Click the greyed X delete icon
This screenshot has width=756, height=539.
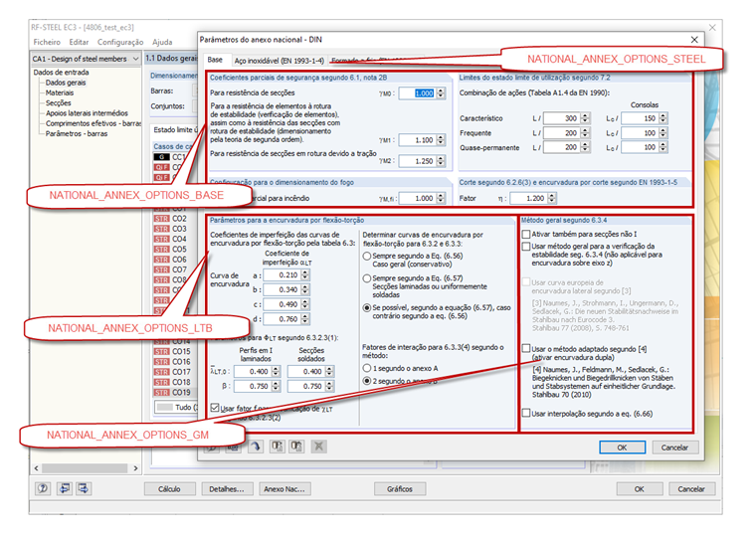point(318,447)
